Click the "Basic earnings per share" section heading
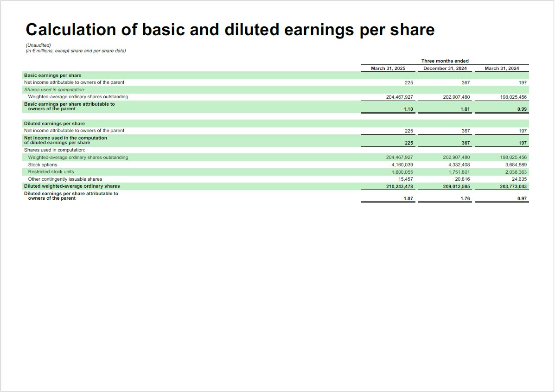555x392 pixels. click(x=52, y=75)
